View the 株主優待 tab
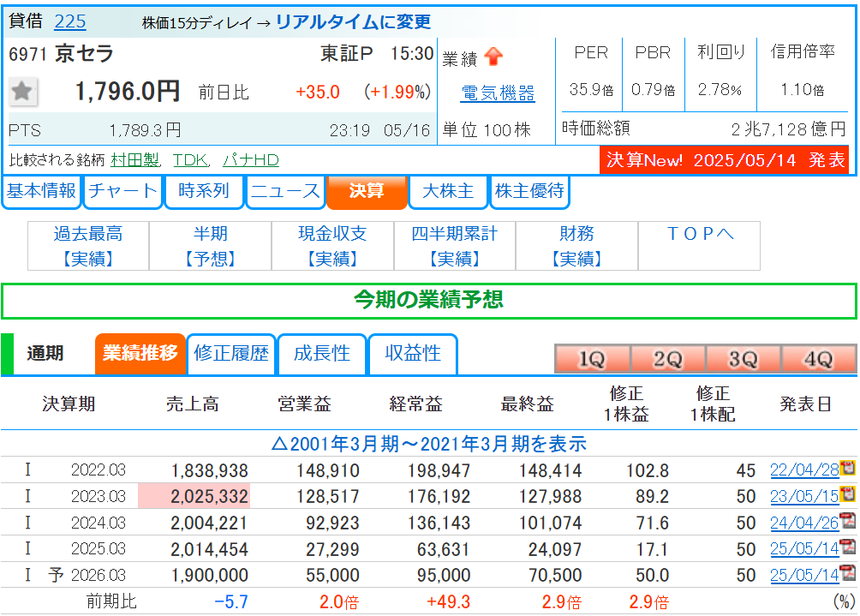Viewport: 860px width, 616px height. (529, 191)
